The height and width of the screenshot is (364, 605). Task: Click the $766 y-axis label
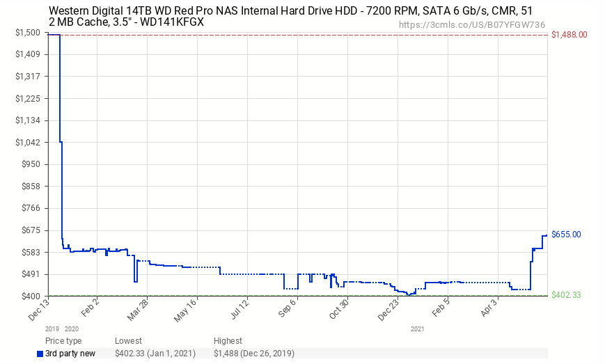(31, 208)
